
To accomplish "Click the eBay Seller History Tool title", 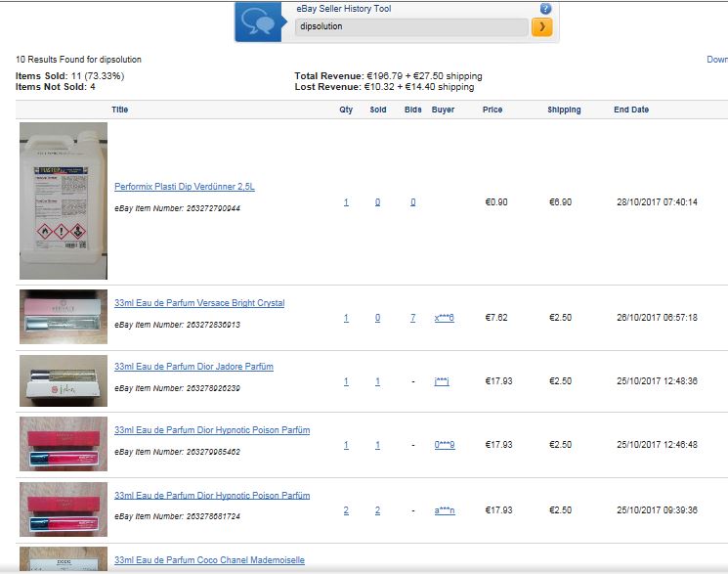I will pos(344,9).
